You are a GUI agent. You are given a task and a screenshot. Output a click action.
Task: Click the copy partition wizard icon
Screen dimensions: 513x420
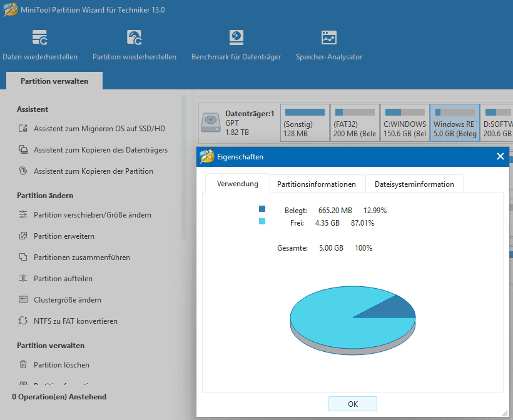[23, 171]
